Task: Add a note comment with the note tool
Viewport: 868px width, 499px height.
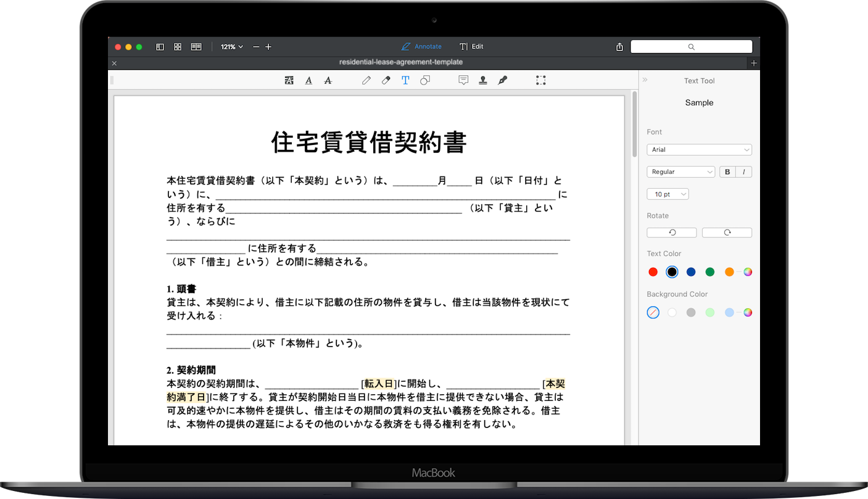Action: (x=463, y=80)
